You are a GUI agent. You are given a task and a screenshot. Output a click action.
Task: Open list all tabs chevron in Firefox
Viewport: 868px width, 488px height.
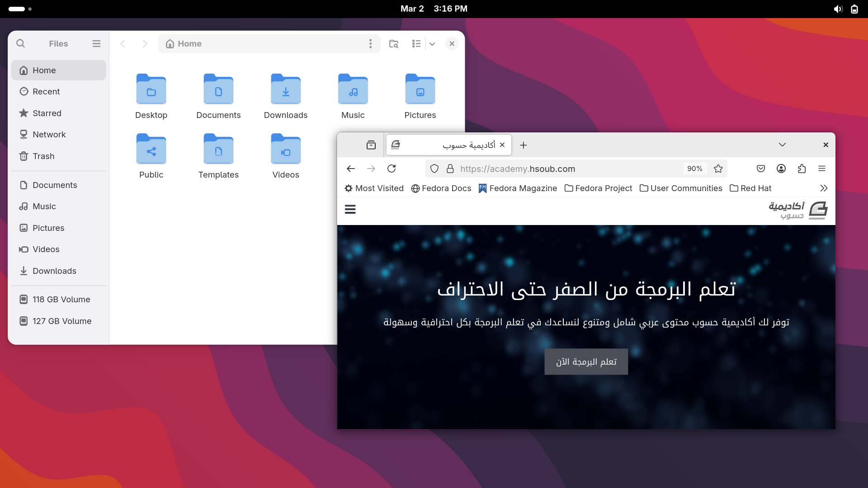782,145
